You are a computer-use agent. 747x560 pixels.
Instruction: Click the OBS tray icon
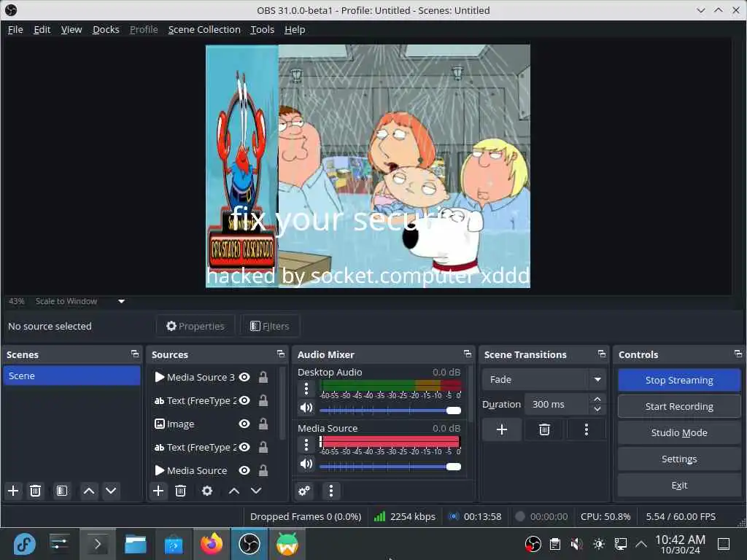pos(533,544)
